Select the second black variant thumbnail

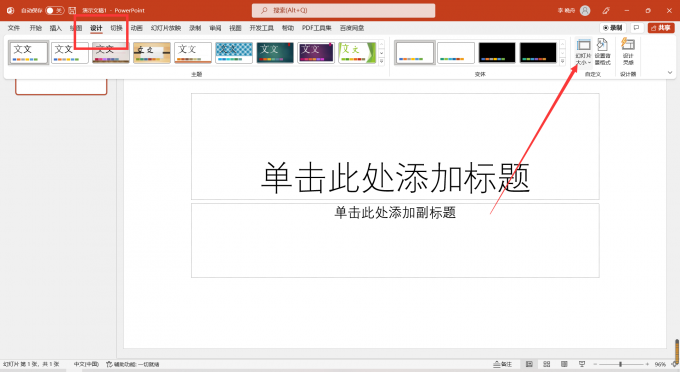coord(538,52)
